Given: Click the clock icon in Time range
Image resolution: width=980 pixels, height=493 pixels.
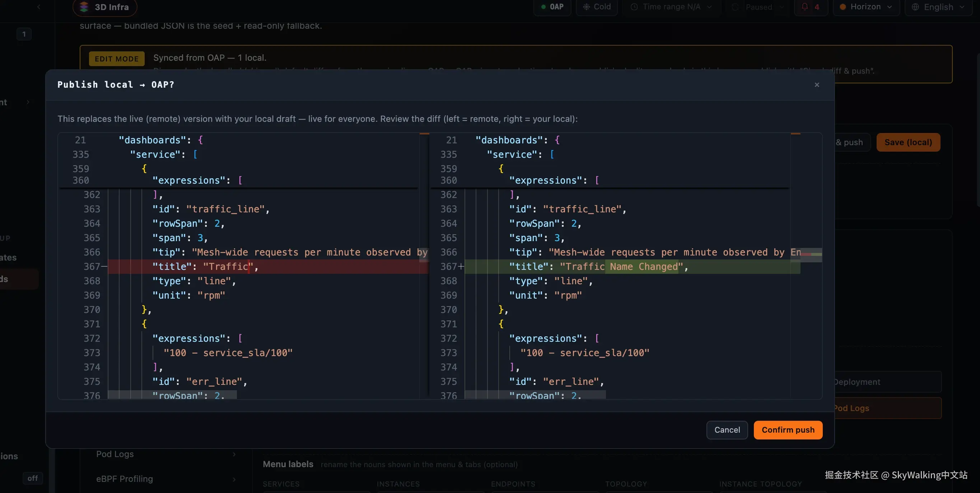Looking at the screenshot, I should click(634, 7).
